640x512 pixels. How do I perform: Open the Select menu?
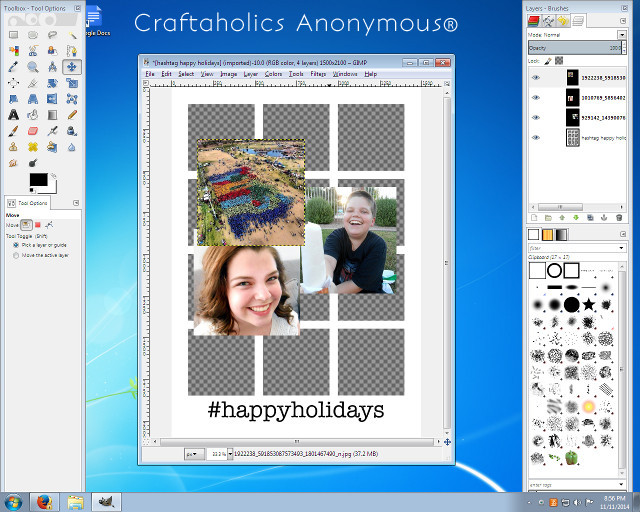[186, 74]
